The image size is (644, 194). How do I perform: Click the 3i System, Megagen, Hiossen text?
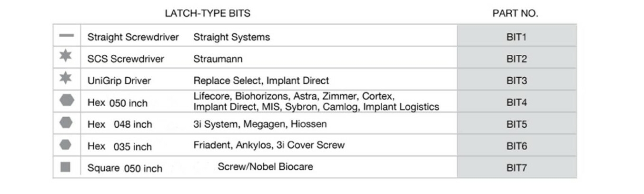[260, 124]
